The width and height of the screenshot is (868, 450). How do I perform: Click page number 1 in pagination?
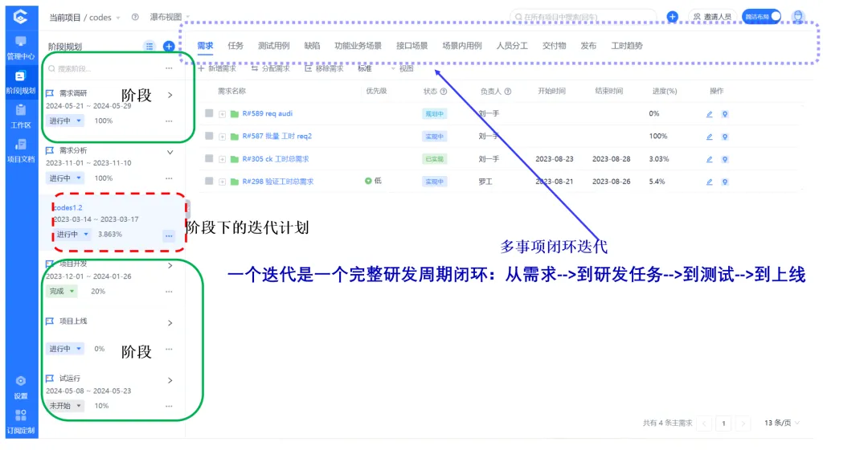(x=723, y=423)
